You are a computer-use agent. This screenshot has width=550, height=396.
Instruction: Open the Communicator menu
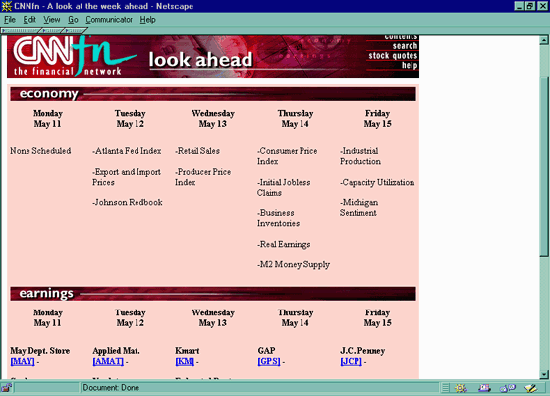click(x=109, y=20)
